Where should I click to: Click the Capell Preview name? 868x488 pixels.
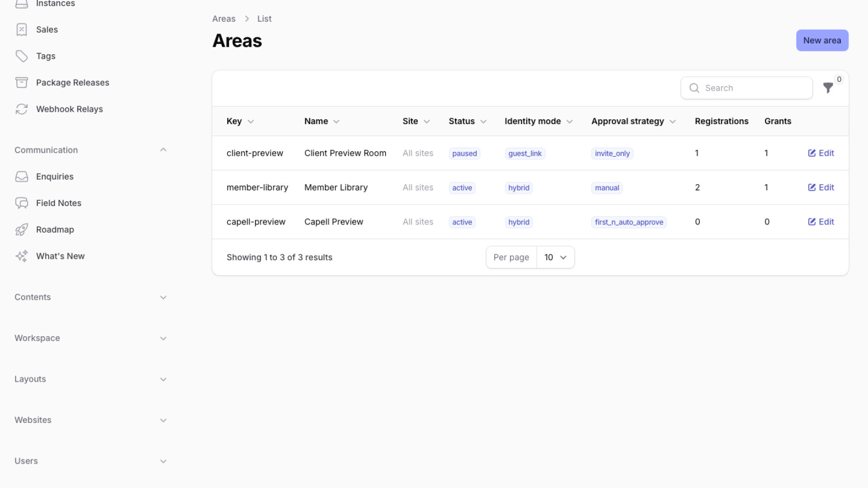click(x=334, y=222)
